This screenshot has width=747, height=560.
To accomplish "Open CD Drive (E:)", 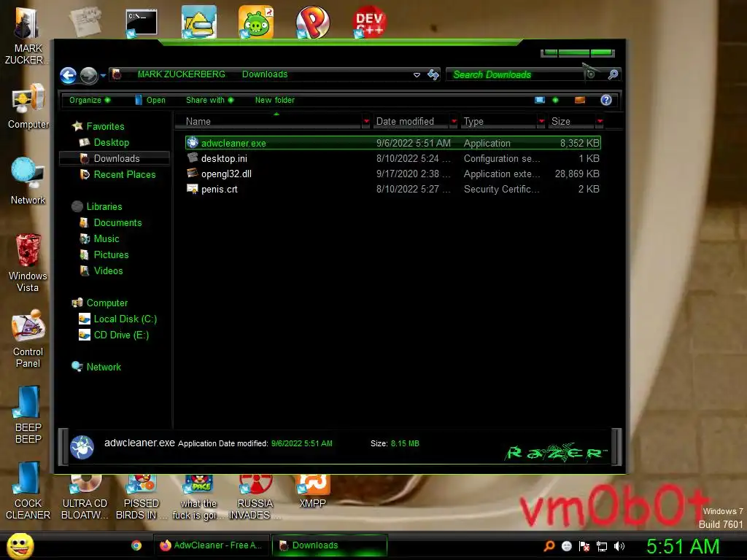I will (114, 335).
